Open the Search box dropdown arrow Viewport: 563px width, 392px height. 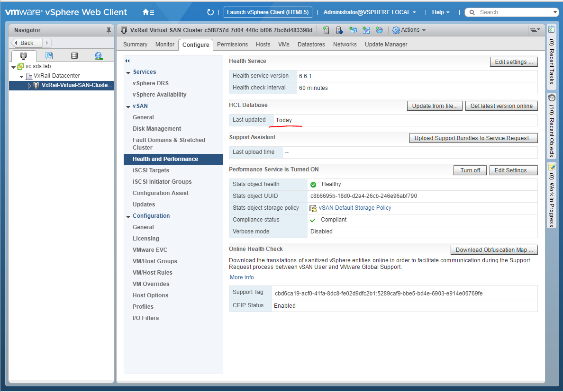pyautogui.click(x=555, y=12)
